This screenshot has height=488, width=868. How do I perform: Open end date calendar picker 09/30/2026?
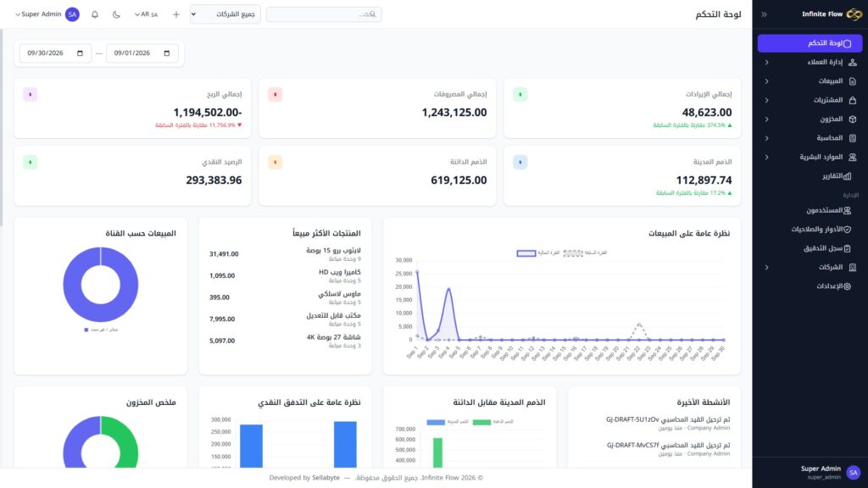click(80, 53)
